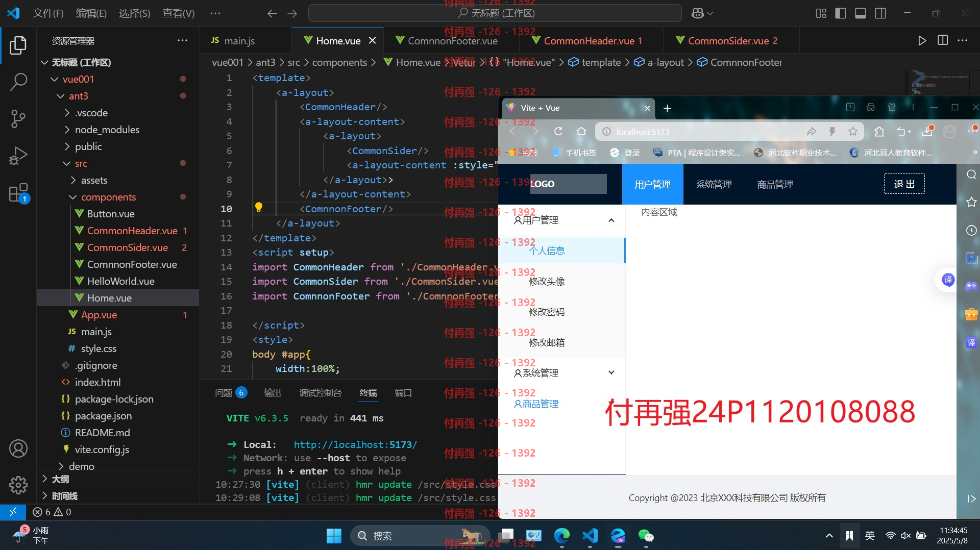
Task: Toggle primary side bar visibility
Action: 841,13
